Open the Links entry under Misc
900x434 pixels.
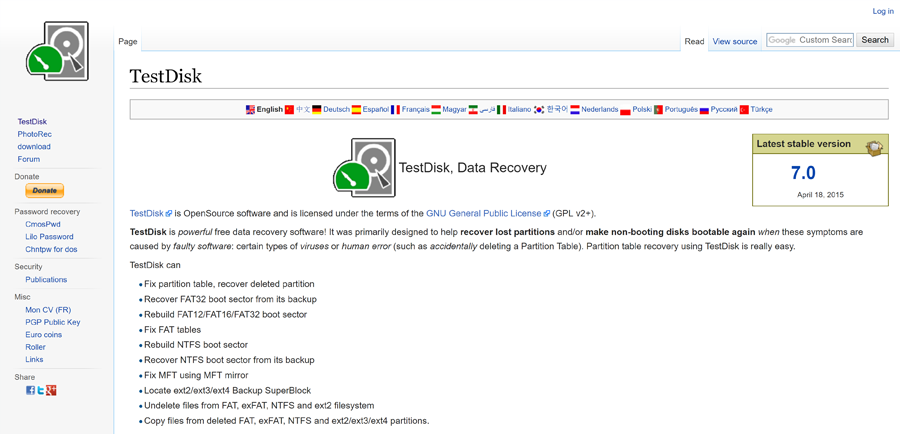point(34,359)
